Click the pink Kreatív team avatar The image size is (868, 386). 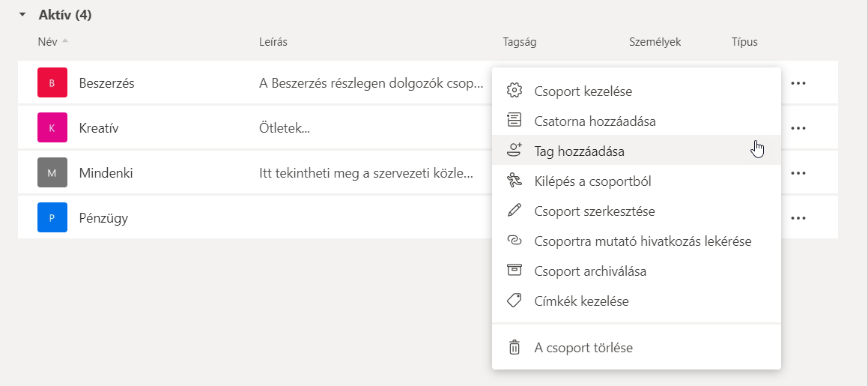52,128
